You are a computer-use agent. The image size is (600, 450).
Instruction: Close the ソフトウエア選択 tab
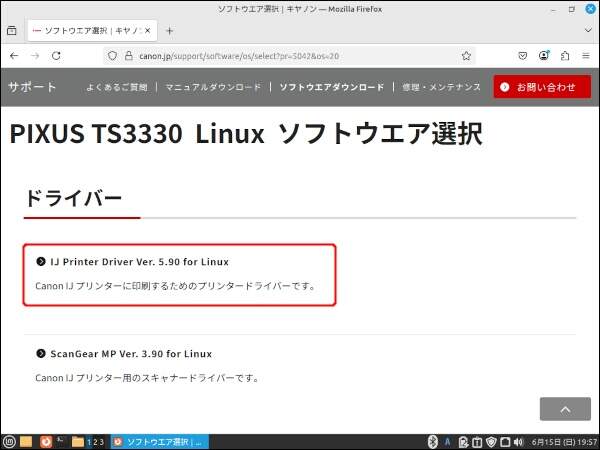click(x=148, y=31)
